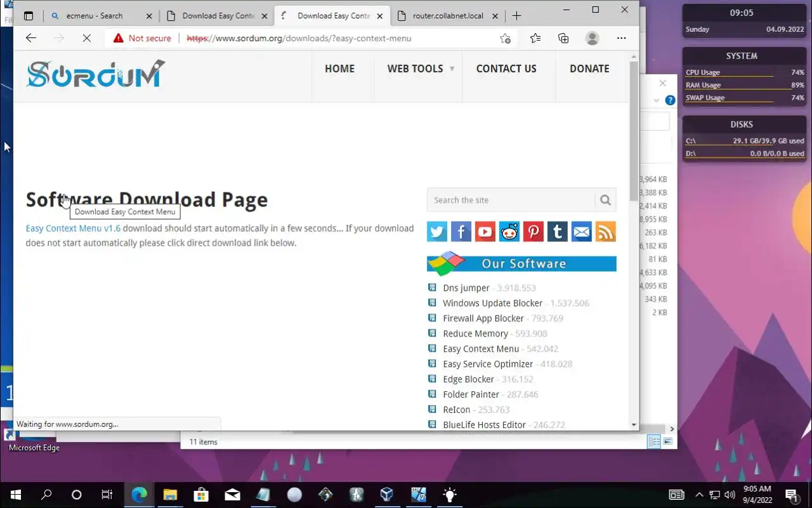This screenshot has height=508, width=812.
Task: Click the Search the site field
Action: tap(511, 200)
